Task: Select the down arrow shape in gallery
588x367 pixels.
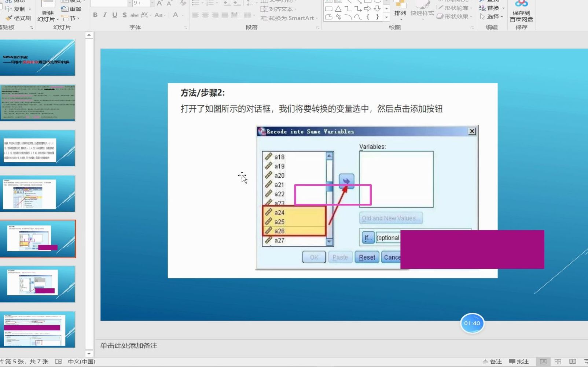Action: 377,8
